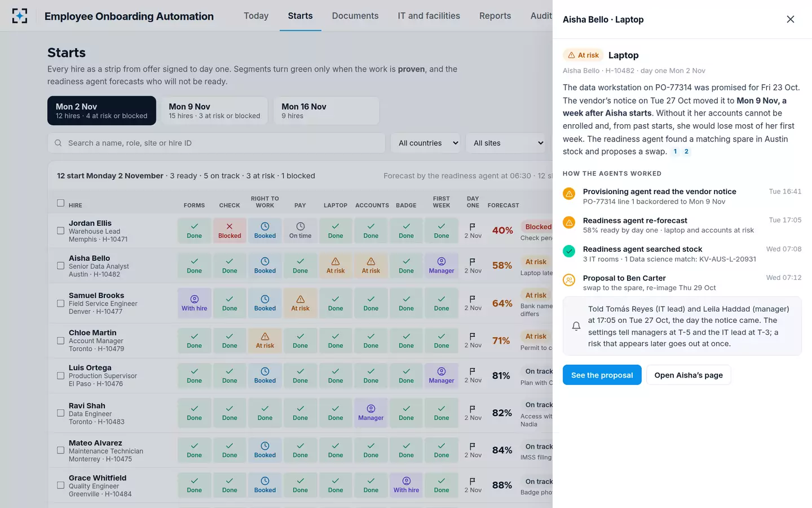Open source reference 2 in summary
The image size is (812, 508).
point(686,151)
